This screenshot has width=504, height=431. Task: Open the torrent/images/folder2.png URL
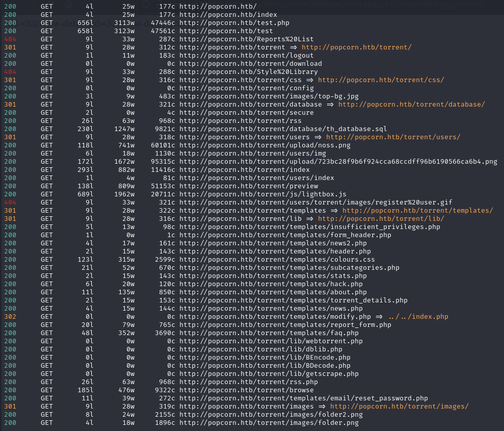269,415
